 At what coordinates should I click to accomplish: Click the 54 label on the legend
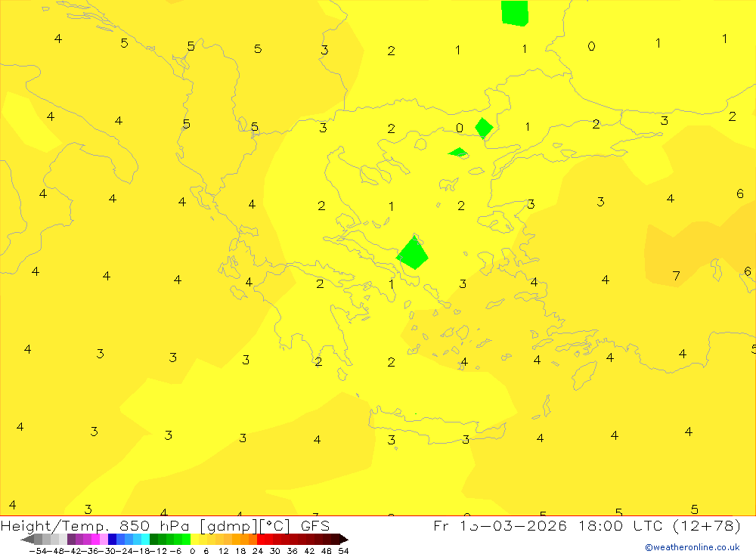(343, 551)
